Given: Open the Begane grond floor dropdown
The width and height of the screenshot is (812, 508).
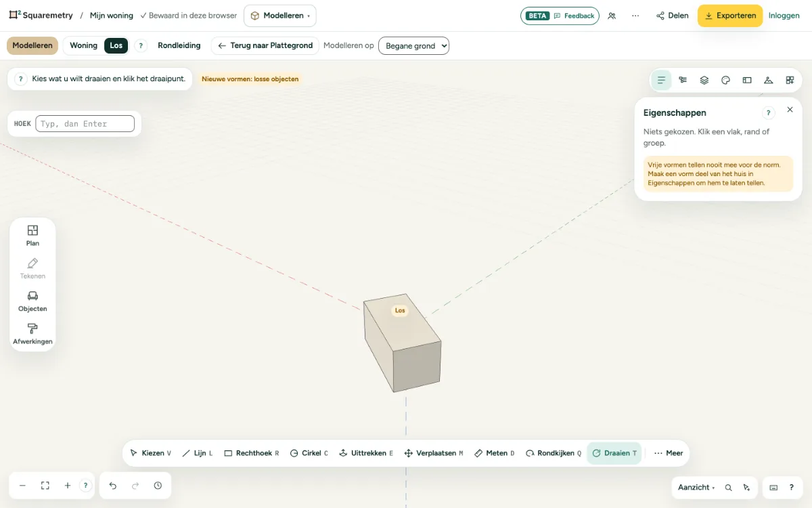Looking at the screenshot, I should pos(413,45).
